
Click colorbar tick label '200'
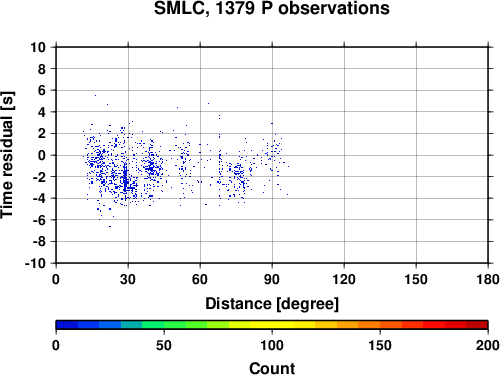tap(488, 345)
